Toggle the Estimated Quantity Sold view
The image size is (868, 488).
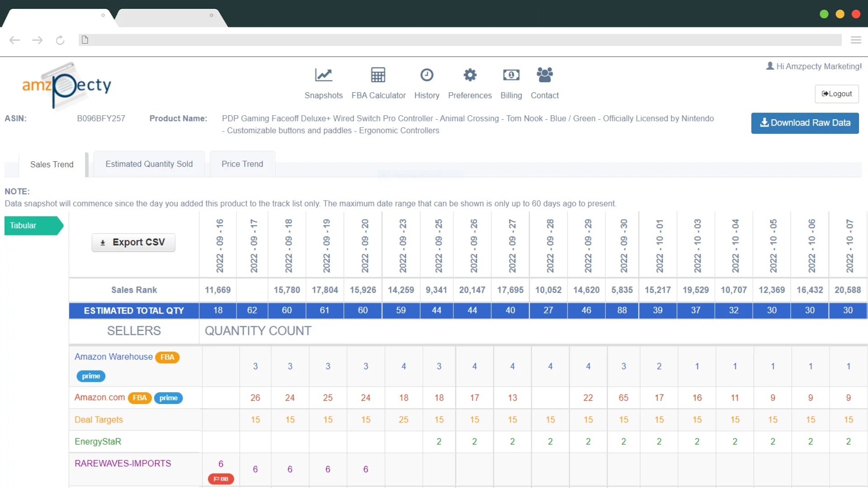pyautogui.click(x=149, y=164)
